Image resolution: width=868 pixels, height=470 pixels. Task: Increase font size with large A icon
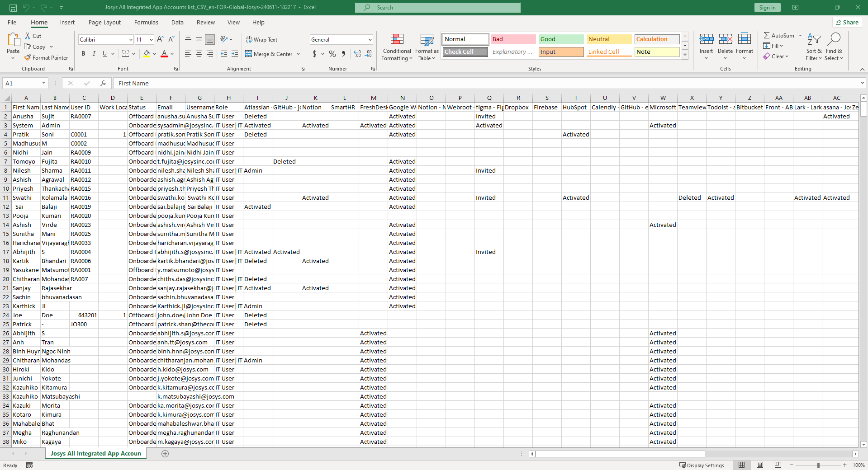pyautogui.click(x=161, y=40)
